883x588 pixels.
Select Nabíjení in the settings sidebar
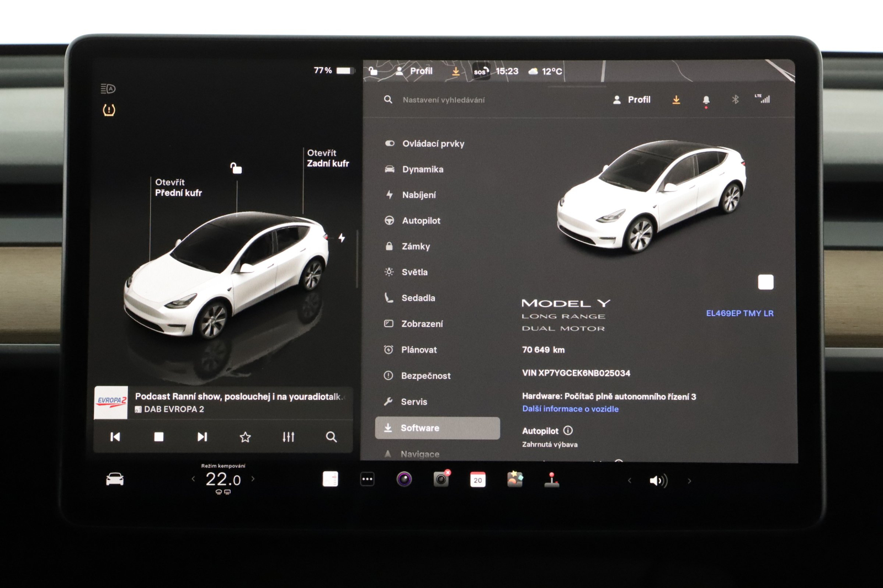[421, 195]
